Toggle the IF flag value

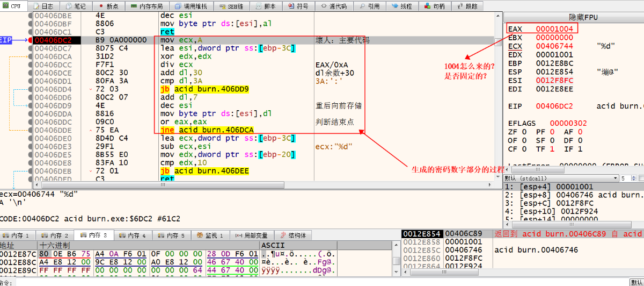[580, 149]
